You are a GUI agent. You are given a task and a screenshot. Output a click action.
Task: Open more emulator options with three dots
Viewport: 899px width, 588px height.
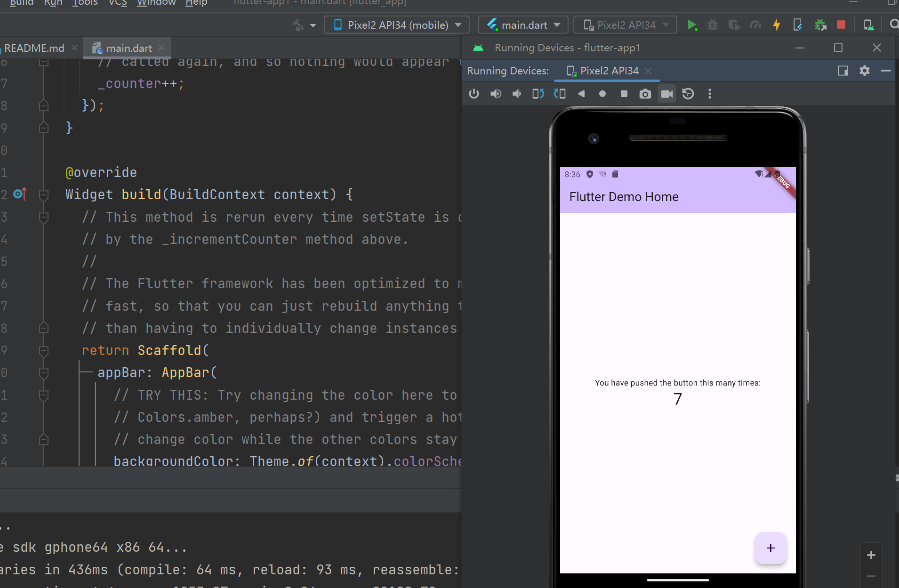click(x=709, y=94)
